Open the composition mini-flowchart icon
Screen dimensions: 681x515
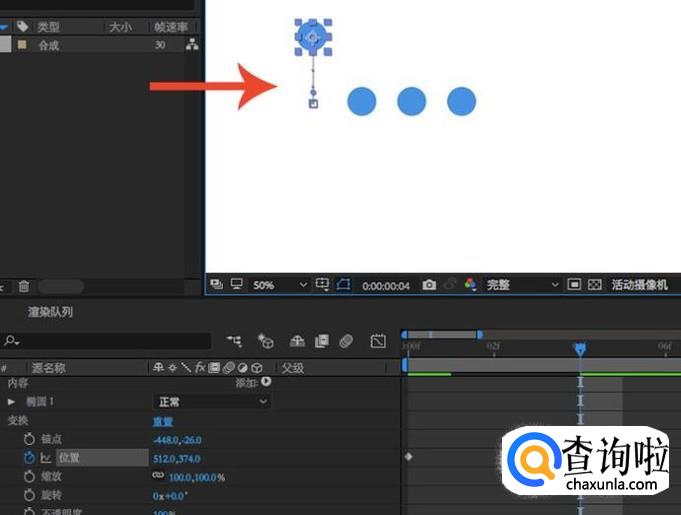(235, 341)
